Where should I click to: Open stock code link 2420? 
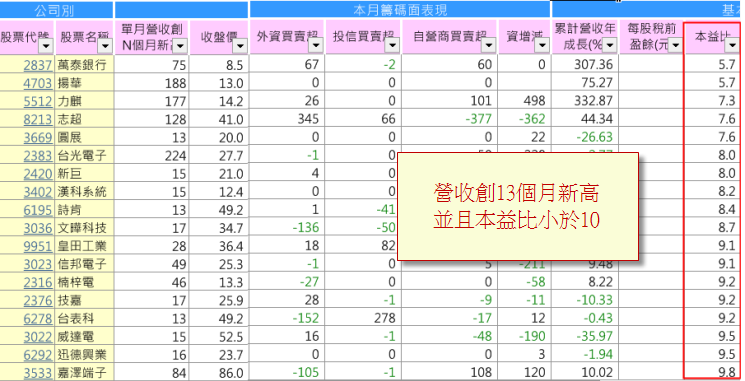[38, 173]
